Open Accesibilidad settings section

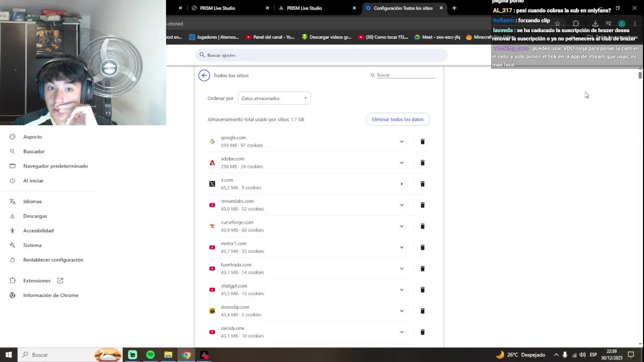click(x=38, y=231)
